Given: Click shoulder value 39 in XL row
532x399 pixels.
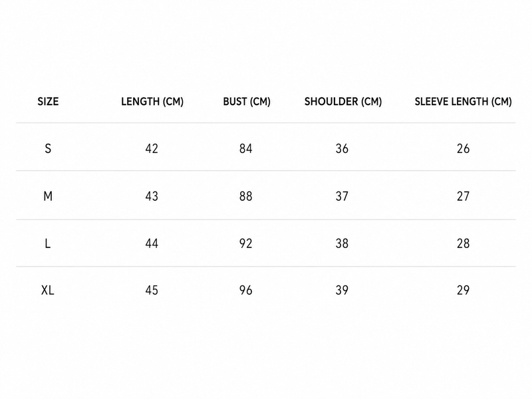Looking at the screenshot, I should pos(342,290).
